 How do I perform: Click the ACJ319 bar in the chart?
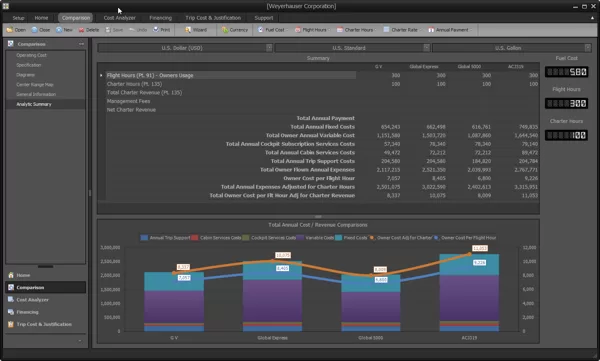pos(469,292)
